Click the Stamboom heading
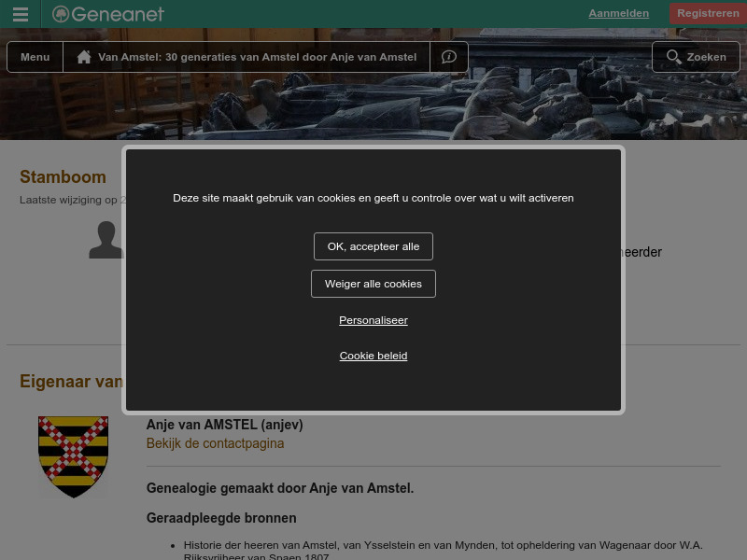 pyautogui.click(x=63, y=176)
